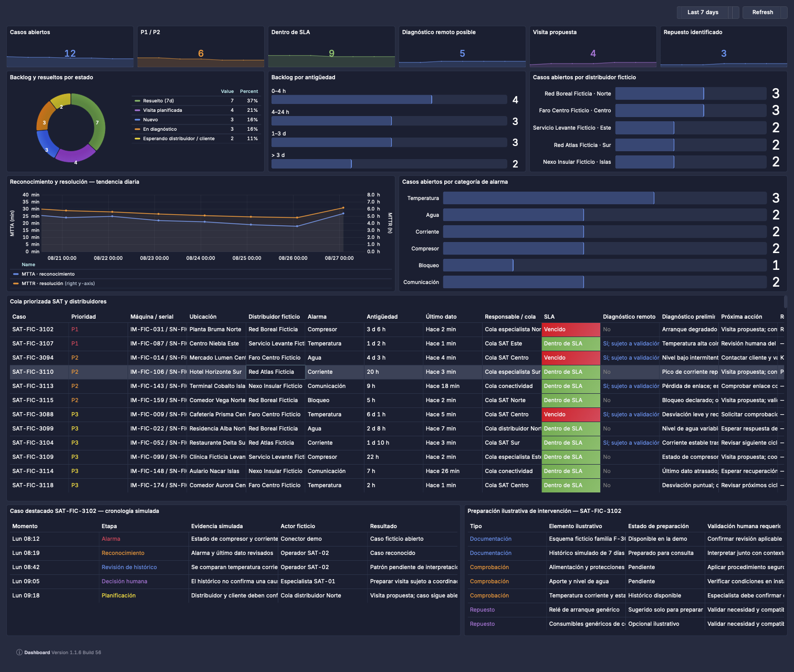Click the Refresh button

tap(762, 12)
